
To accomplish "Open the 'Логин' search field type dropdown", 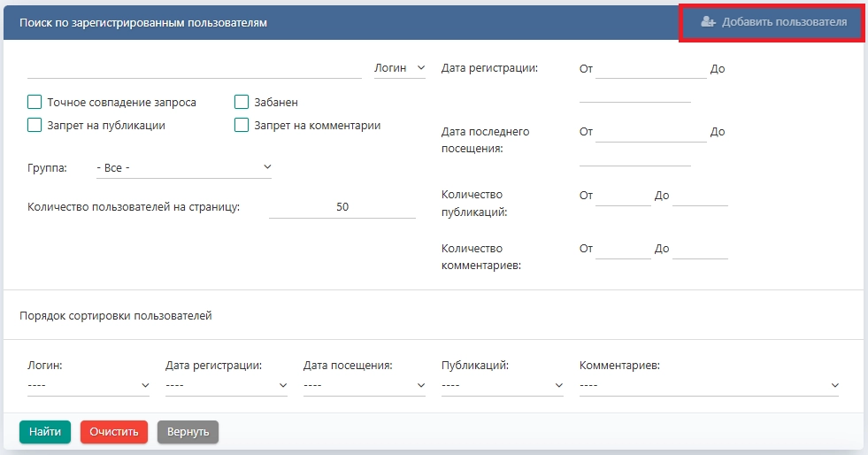I will [x=399, y=68].
